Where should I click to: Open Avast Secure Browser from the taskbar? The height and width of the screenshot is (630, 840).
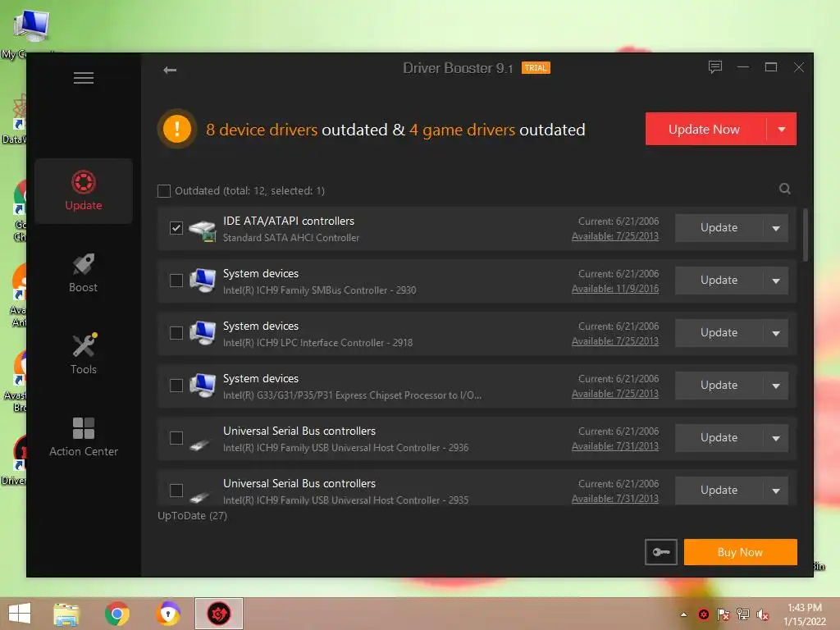pyautogui.click(x=168, y=614)
